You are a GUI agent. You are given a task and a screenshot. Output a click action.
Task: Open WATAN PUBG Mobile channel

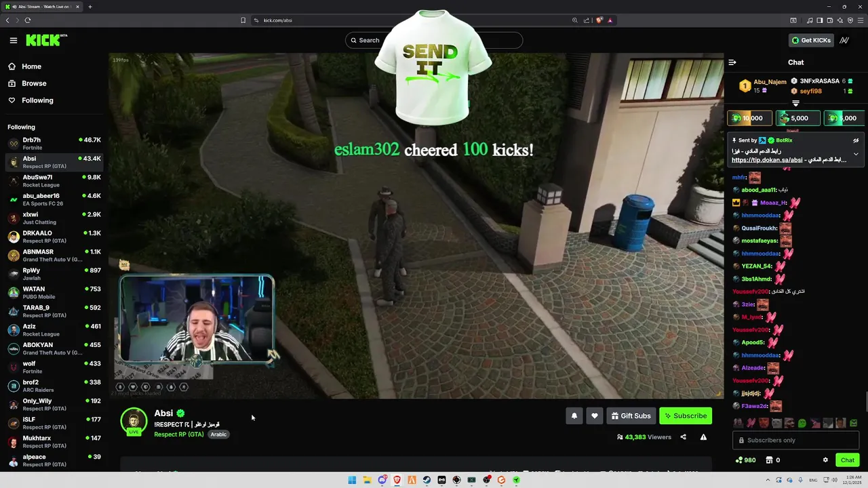pos(54,293)
